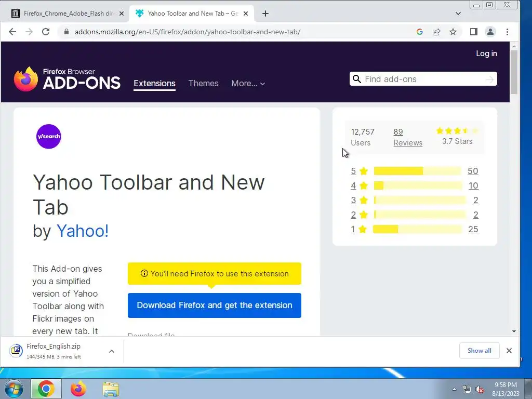
Task: Reload the current page
Action: (x=46, y=32)
